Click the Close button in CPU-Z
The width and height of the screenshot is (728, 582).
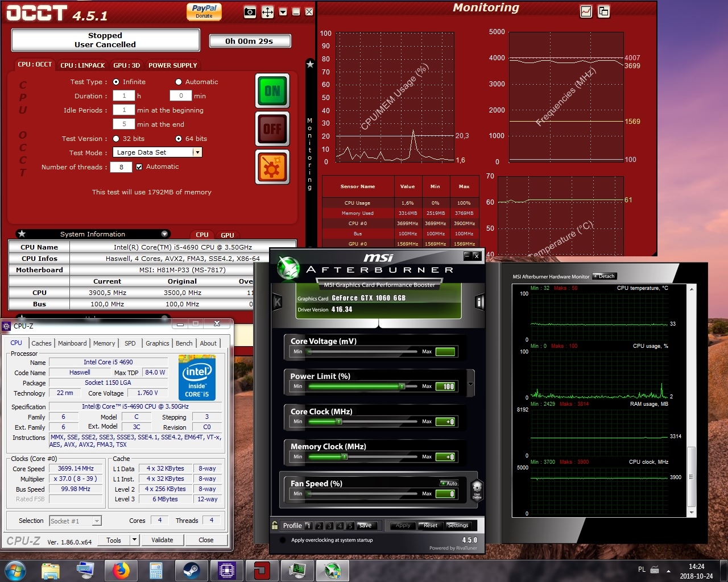206,540
